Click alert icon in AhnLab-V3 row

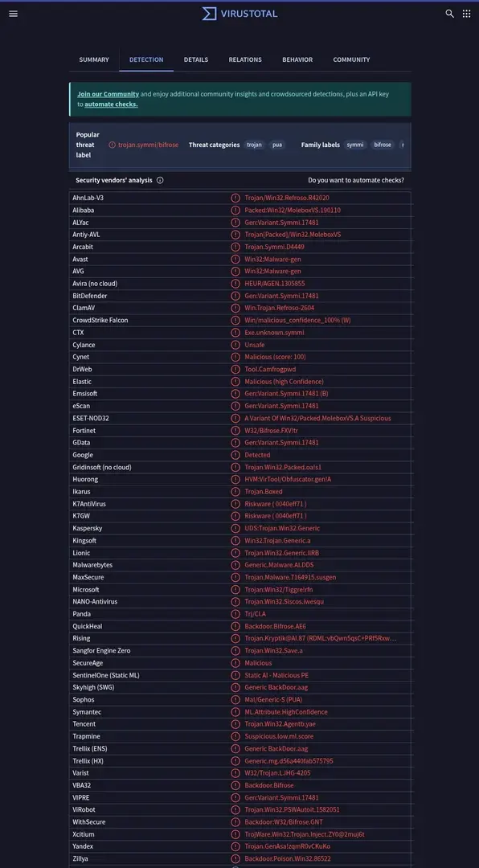click(x=235, y=198)
